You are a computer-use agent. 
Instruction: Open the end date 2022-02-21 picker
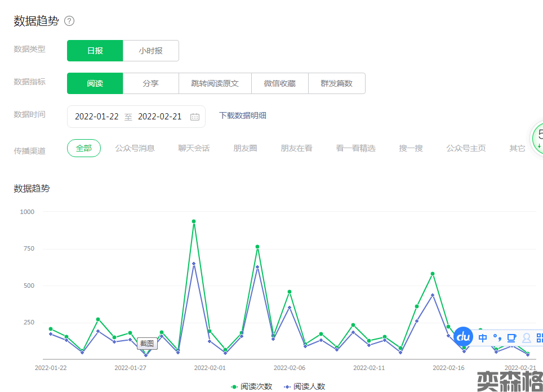point(159,117)
